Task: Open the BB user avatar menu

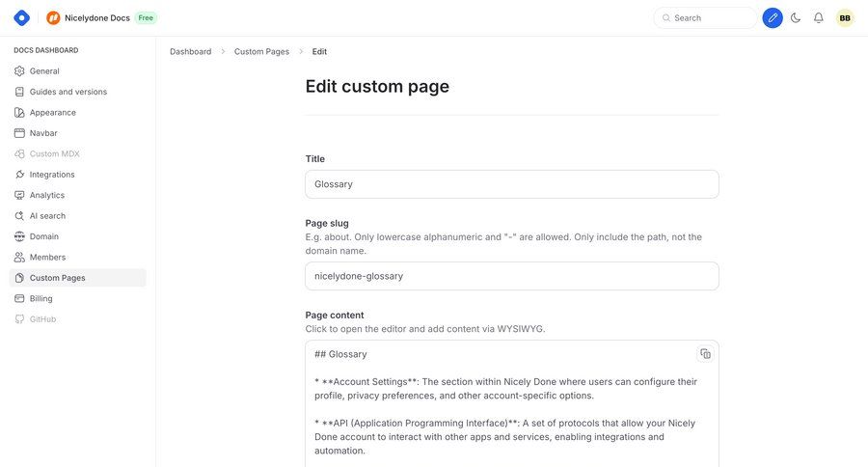Action: [x=845, y=17]
